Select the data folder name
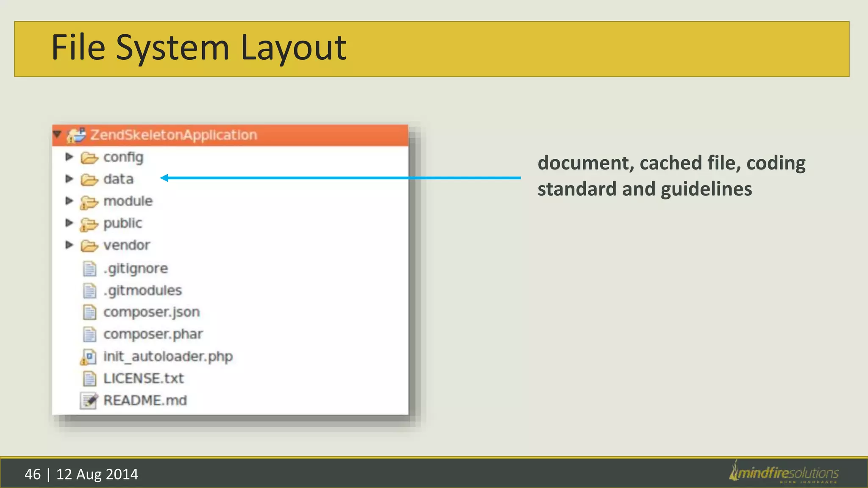This screenshot has height=488, width=868. point(118,179)
